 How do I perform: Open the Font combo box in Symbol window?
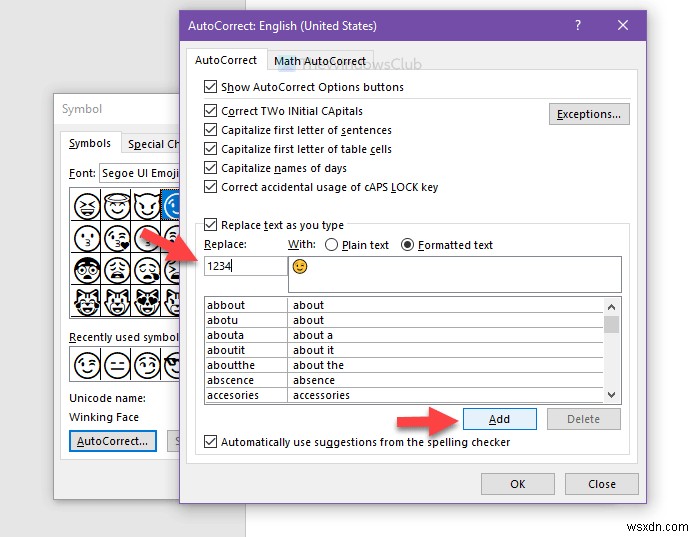click(139, 173)
